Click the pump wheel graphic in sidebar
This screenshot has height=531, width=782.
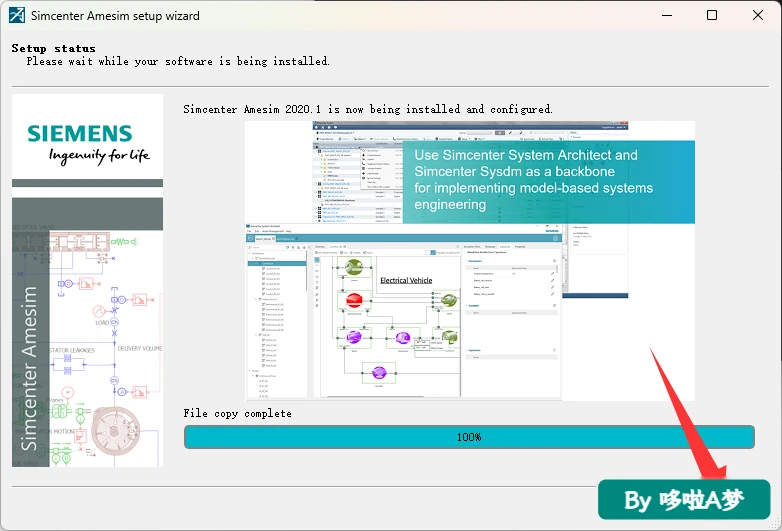pos(116,431)
